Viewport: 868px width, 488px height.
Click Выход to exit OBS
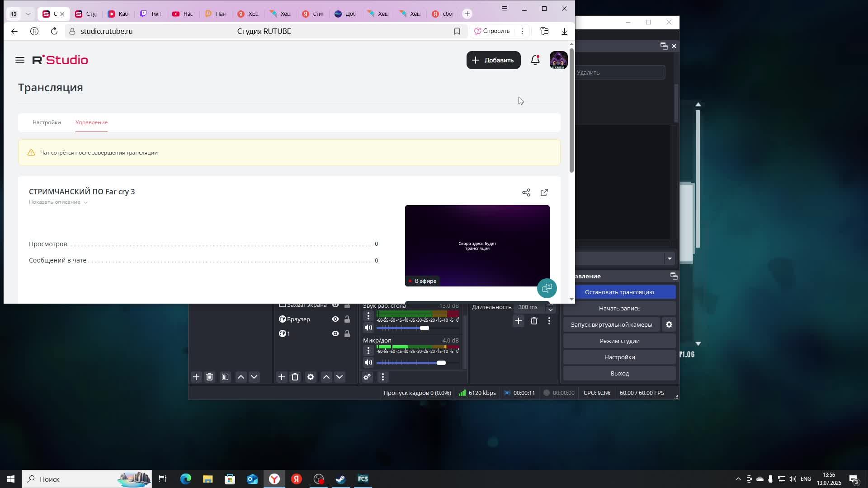[x=619, y=373]
